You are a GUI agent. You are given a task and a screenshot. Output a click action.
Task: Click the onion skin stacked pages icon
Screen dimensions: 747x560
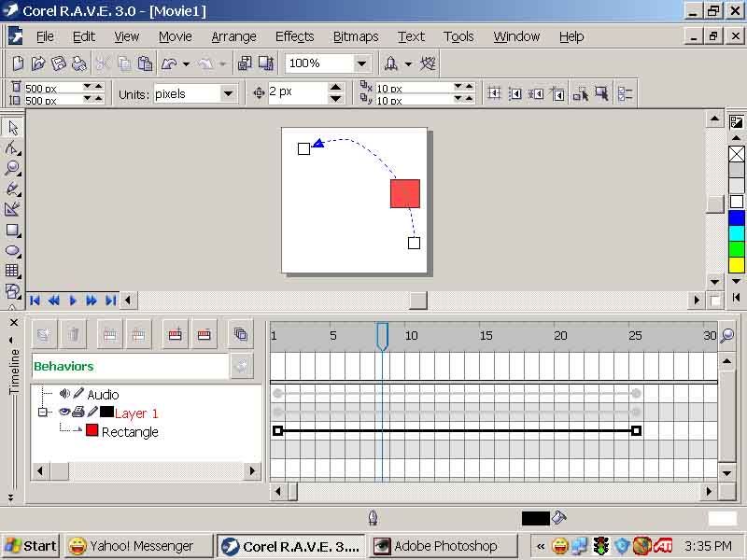click(241, 334)
